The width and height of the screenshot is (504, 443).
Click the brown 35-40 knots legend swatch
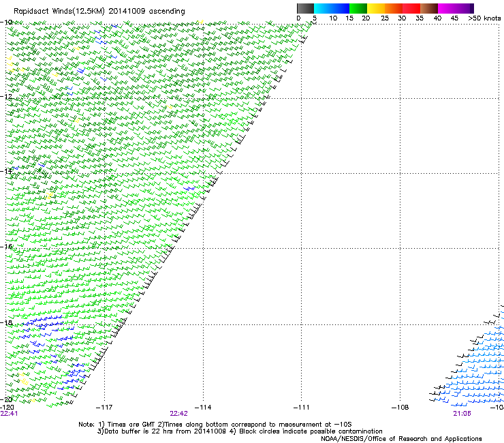(x=429, y=8)
